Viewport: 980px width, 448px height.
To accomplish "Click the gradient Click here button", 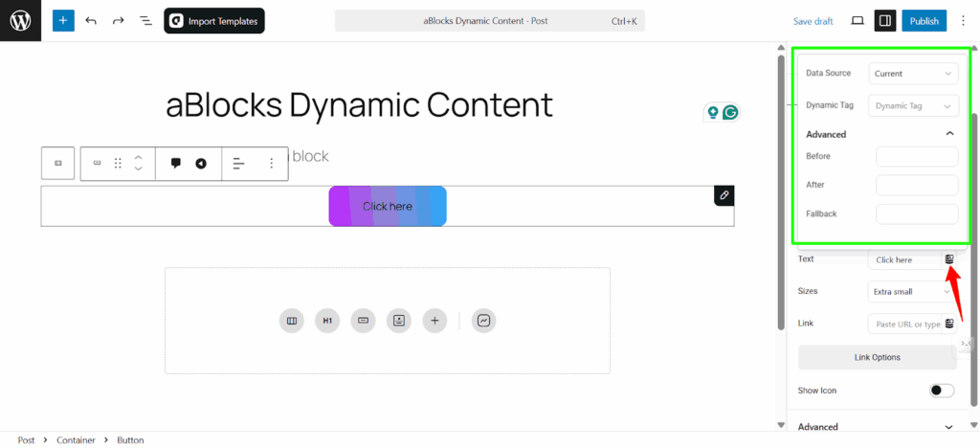I will pyautogui.click(x=388, y=206).
